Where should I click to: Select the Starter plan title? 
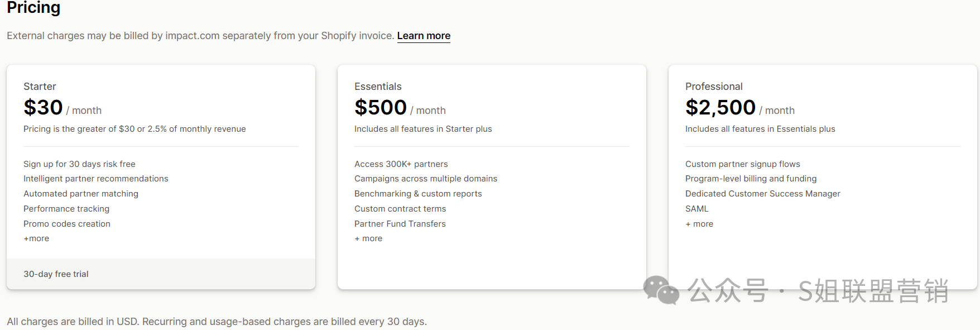[x=40, y=87]
